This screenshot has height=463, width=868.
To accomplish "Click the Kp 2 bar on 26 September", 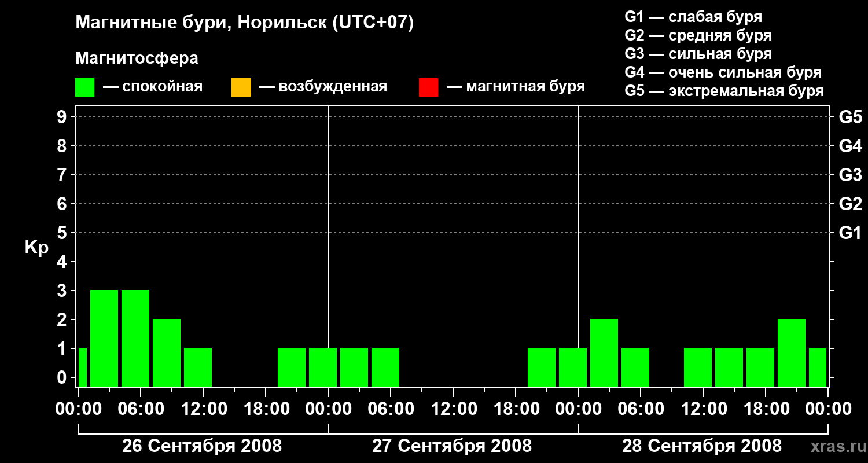I will coord(167,352).
